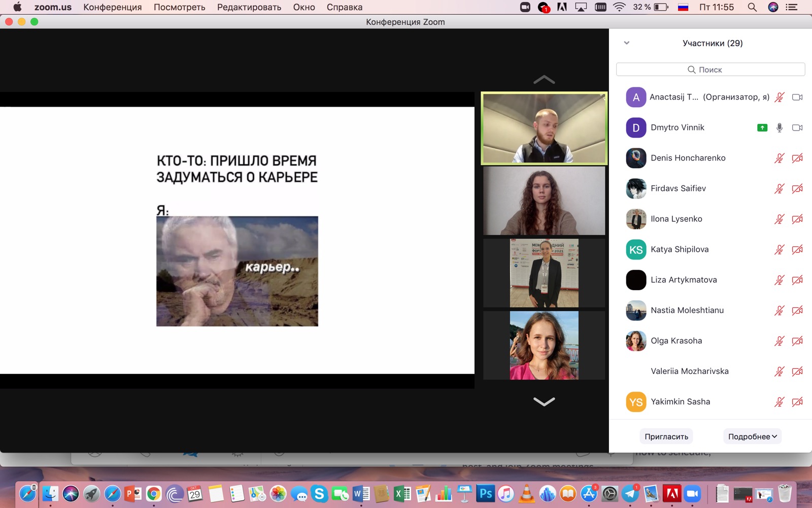The height and width of the screenshot is (508, 812).
Task: Open the App Store from the Dock
Action: [589, 493]
